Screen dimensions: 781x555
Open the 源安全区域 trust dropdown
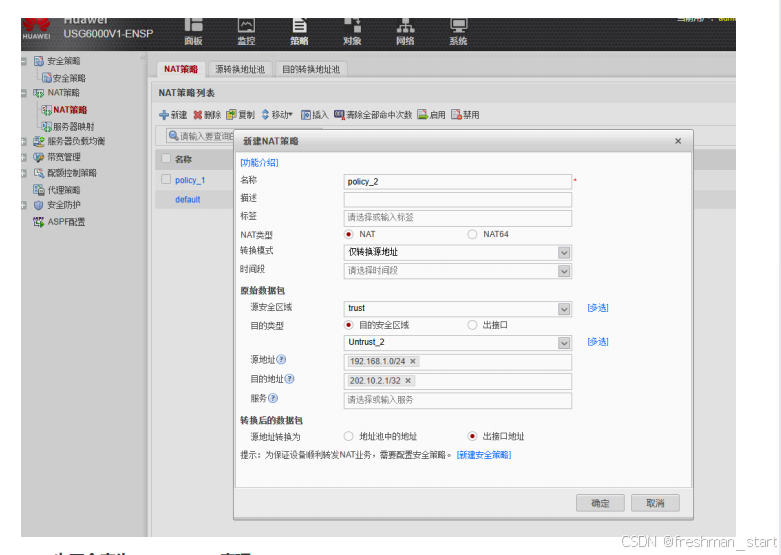[564, 309]
